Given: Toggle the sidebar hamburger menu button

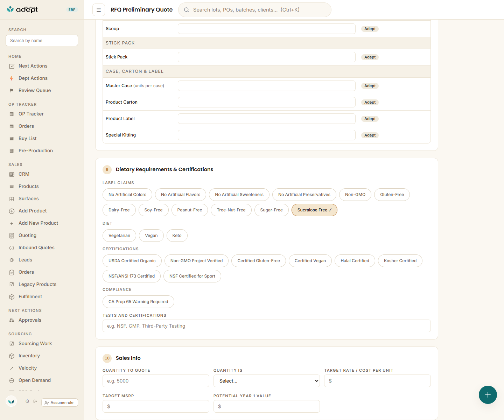Looking at the screenshot, I should pyautogui.click(x=99, y=10).
